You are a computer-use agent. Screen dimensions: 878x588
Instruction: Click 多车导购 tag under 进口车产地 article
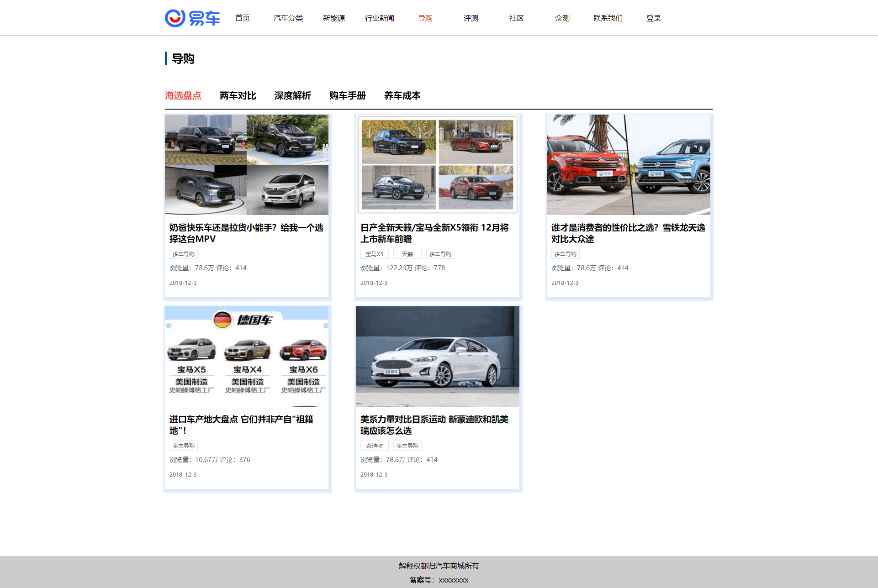pyautogui.click(x=184, y=446)
